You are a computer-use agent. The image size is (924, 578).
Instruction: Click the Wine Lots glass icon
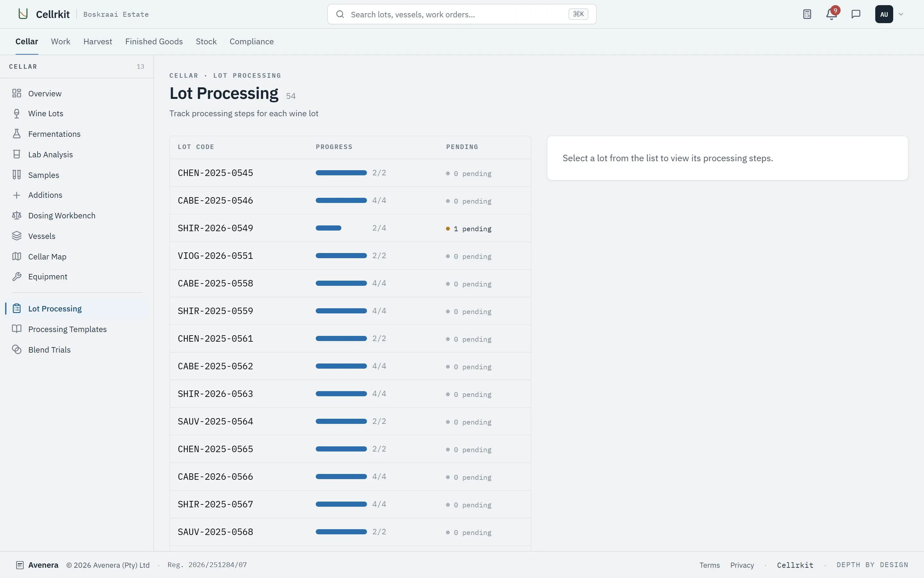point(16,114)
